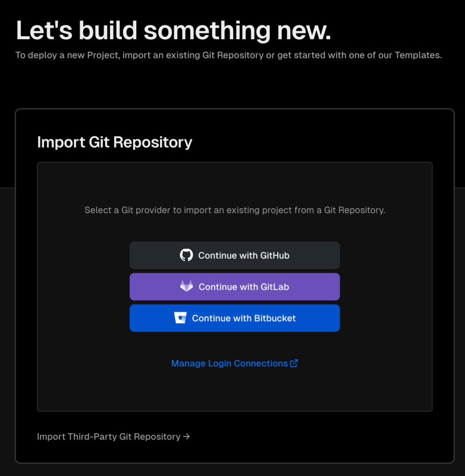
Task: Click the word "Connections" in the blue link
Action: click(x=261, y=364)
